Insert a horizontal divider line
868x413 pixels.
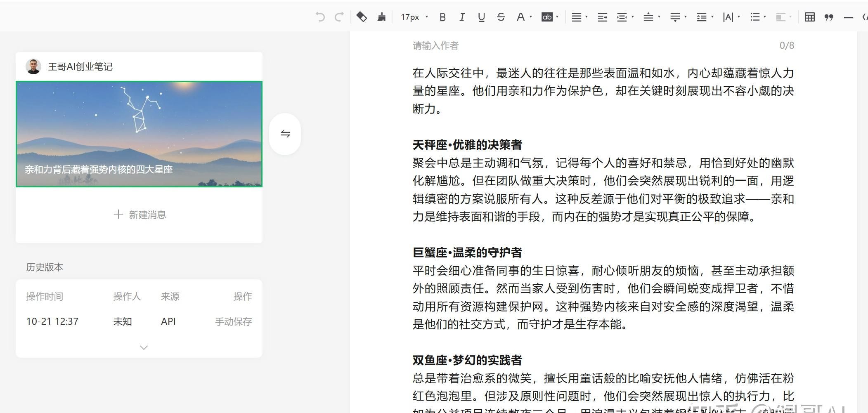(848, 17)
